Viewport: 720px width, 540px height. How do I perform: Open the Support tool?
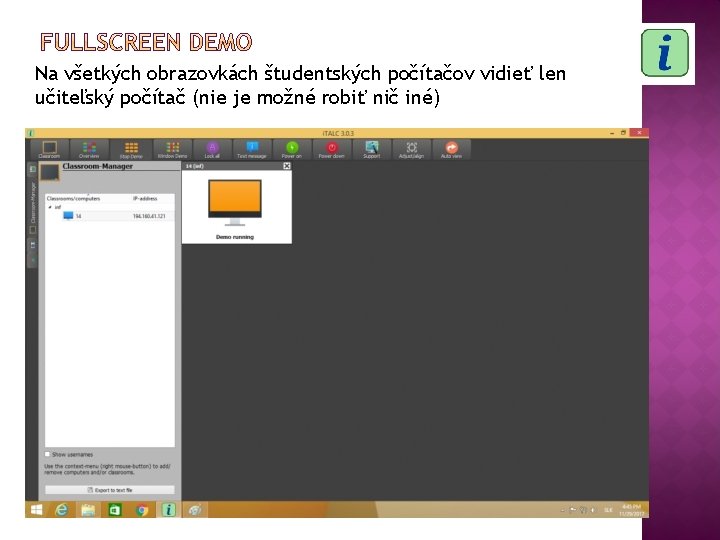tap(371, 149)
